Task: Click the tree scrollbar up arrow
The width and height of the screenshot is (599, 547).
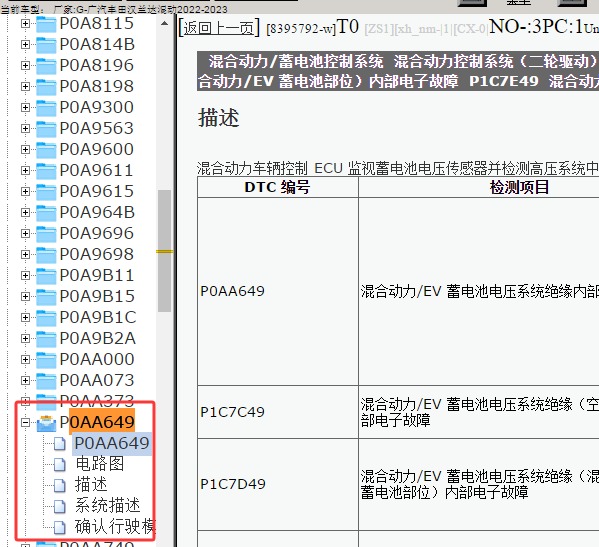Action: [164, 24]
